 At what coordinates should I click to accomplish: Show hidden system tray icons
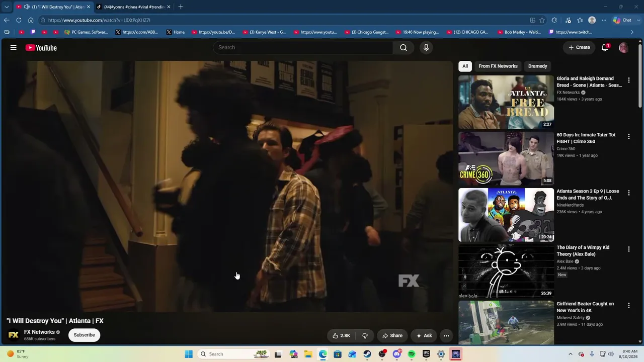point(570,354)
